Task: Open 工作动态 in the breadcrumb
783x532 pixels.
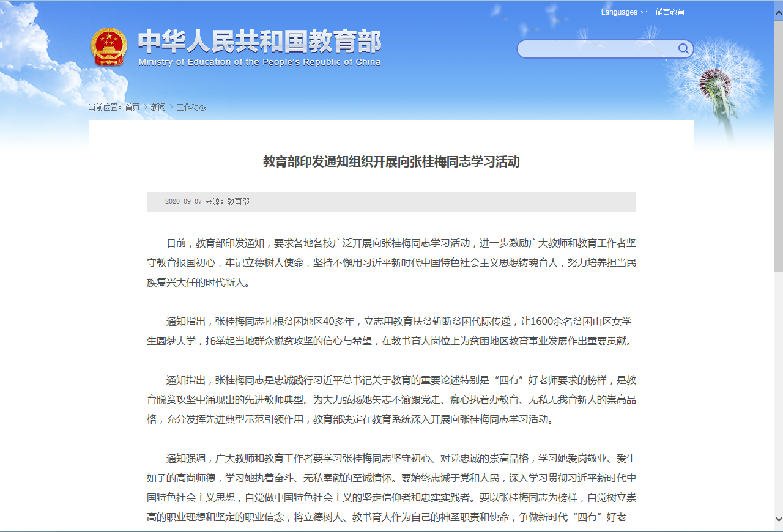Action: [x=191, y=107]
